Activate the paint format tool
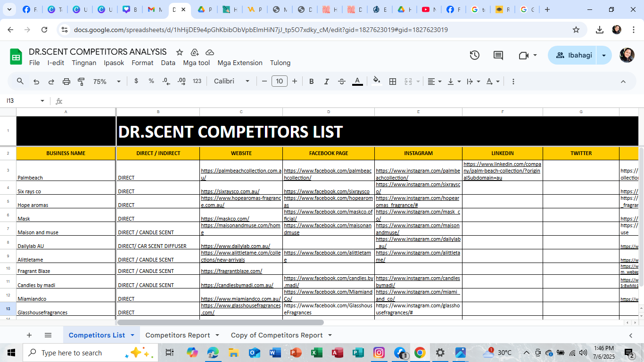644x362 pixels. pos(81,82)
